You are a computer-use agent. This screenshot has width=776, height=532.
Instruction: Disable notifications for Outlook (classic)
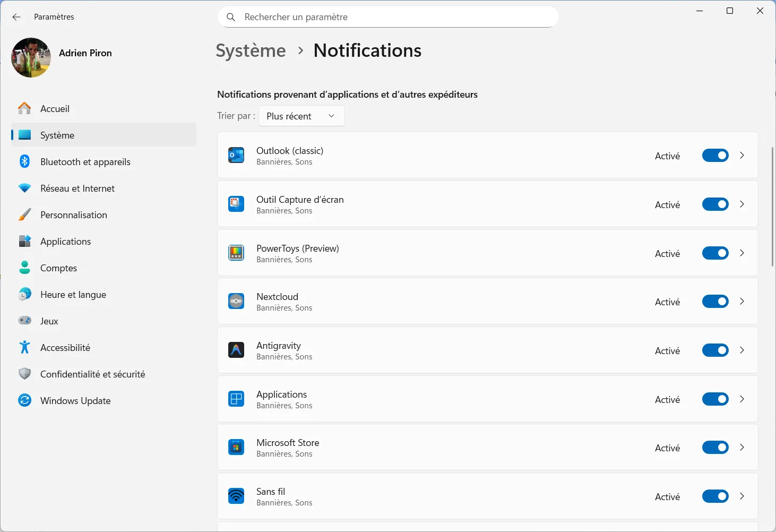(x=715, y=155)
